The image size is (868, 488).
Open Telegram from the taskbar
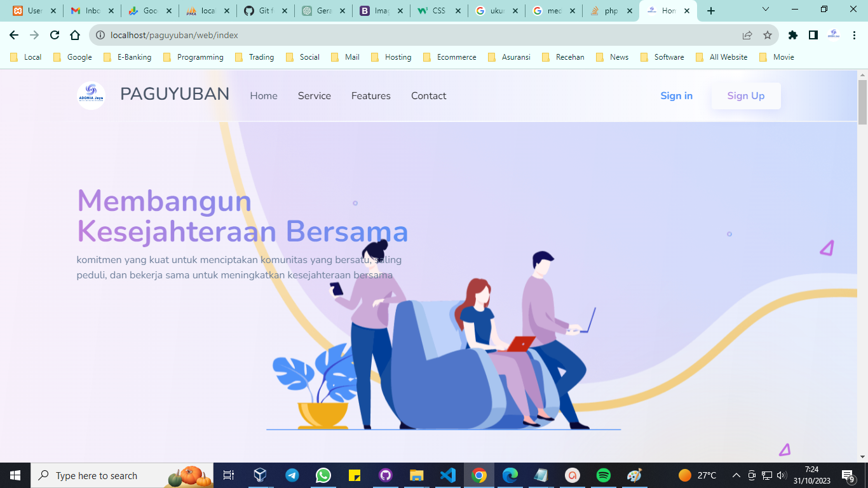pyautogui.click(x=292, y=475)
